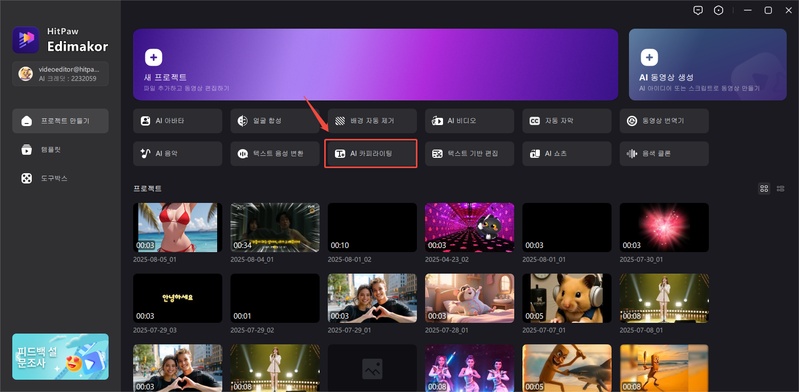Open the 동영상 번역기 video translator
This screenshot has width=799, height=392.
[664, 121]
